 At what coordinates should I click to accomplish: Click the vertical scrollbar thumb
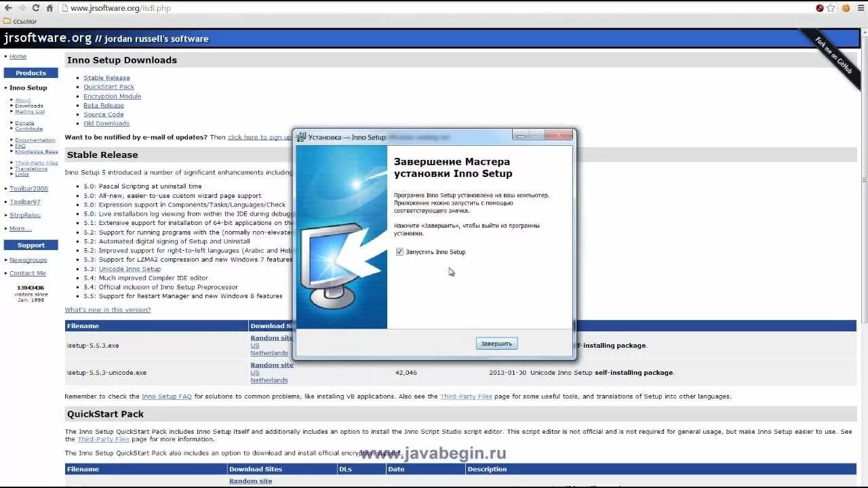click(x=864, y=179)
